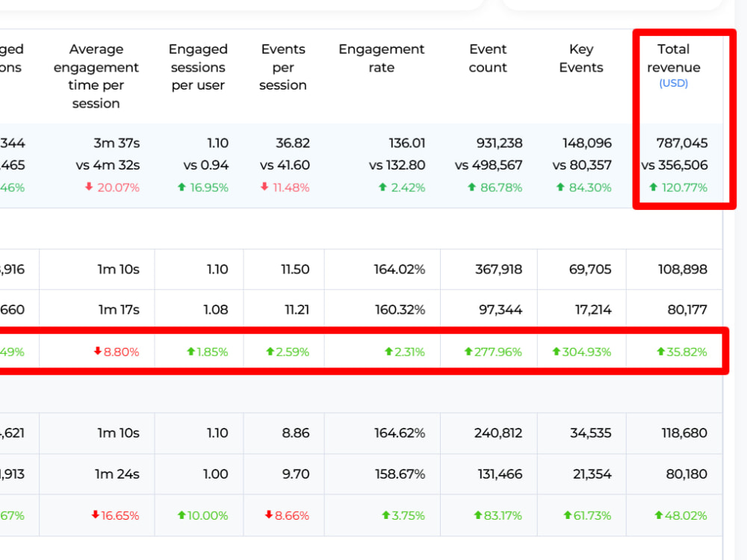Click summary engagement rate 136.01

point(407,143)
